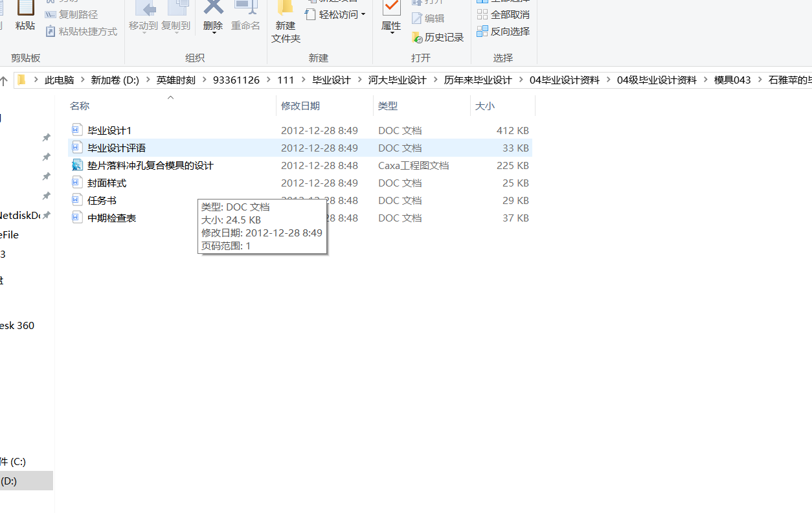Click the up-arrow navigate to parent folder
Image resolution: width=812 pixels, height=513 pixels.
(x=4, y=80)
